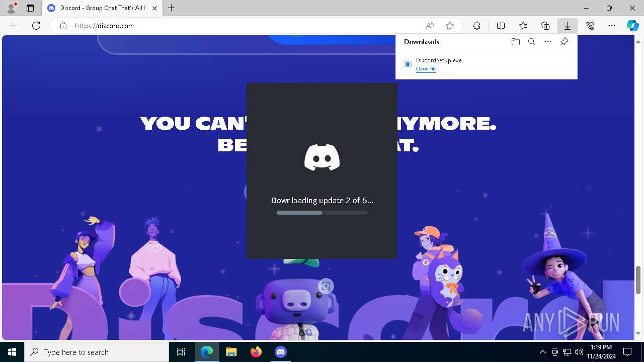The height and width of the screenshot is (362, 644).
Task: Go back to previous page
Action: coord(14,26)
